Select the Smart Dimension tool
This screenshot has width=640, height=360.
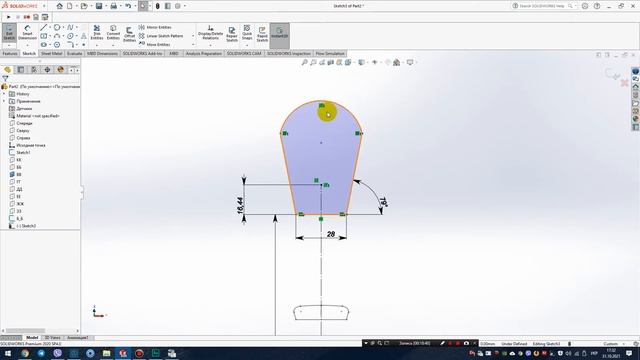tap(27, 33)
